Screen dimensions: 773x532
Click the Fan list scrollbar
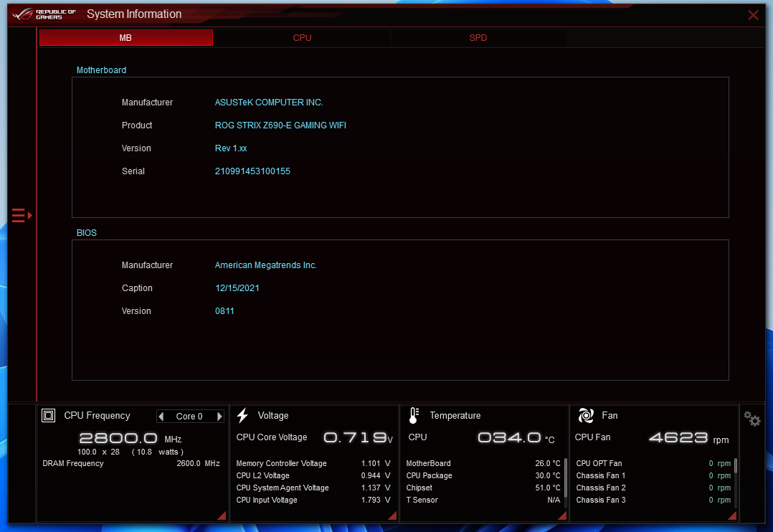tap(736, 466)
